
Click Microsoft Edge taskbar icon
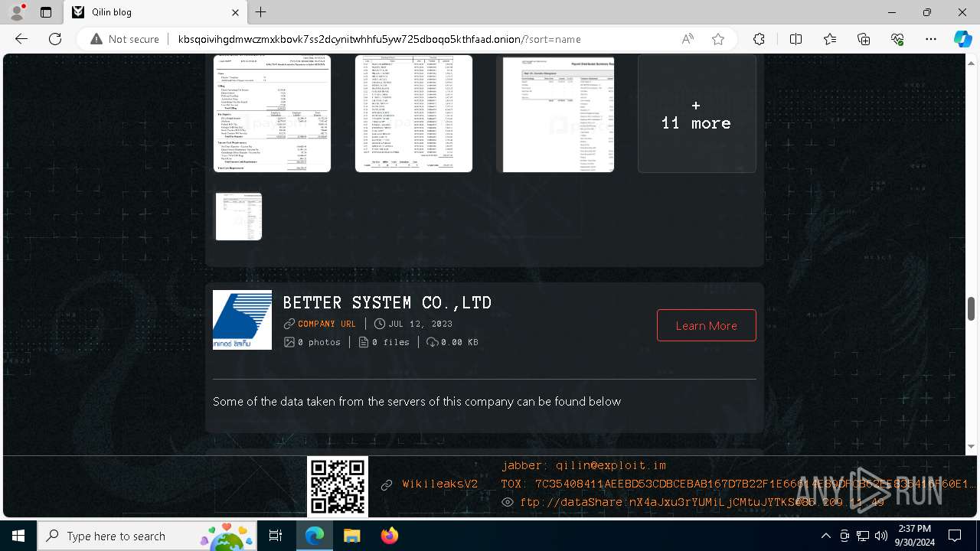click(x=315, y=536)
